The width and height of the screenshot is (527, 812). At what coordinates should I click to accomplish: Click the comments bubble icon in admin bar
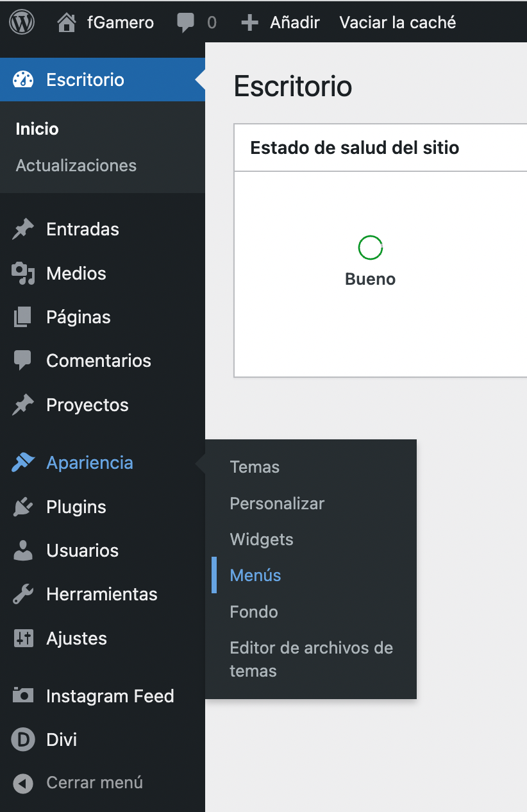[x=186, y=22]
